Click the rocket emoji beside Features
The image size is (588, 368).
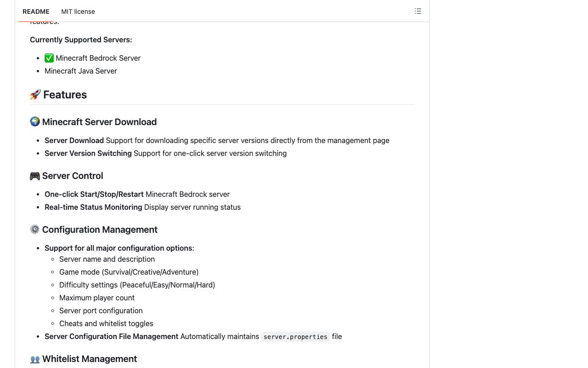point(35,95)
